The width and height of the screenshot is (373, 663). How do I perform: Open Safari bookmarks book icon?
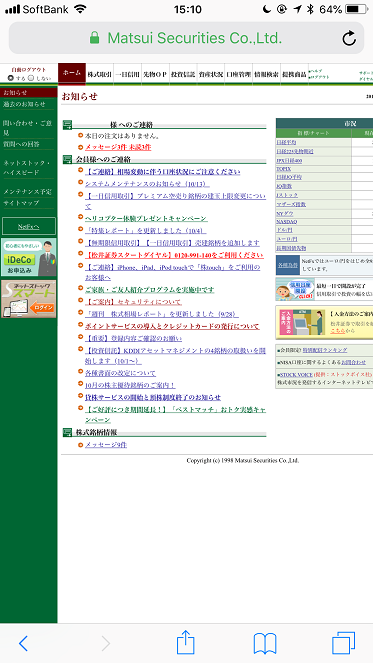point(265,644)
